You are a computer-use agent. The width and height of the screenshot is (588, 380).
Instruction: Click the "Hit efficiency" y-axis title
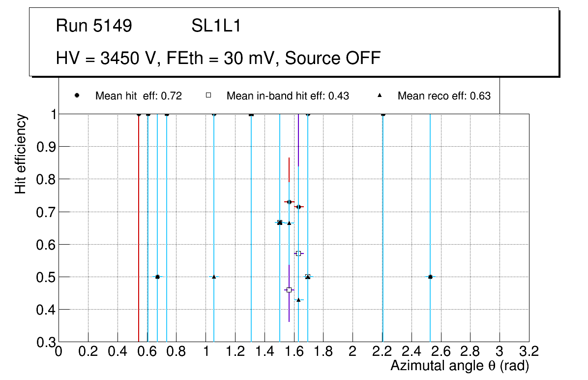click(x=21, y=154)
